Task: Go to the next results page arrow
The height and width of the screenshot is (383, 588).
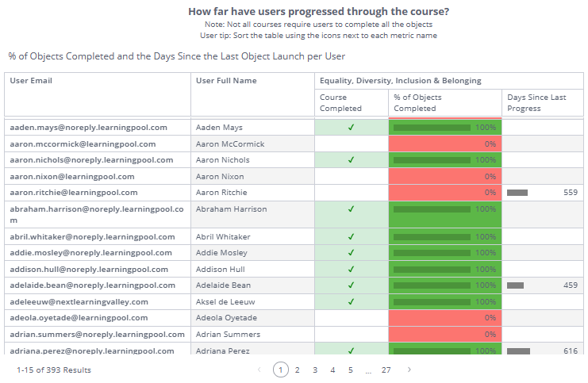Action: [409, 370]
